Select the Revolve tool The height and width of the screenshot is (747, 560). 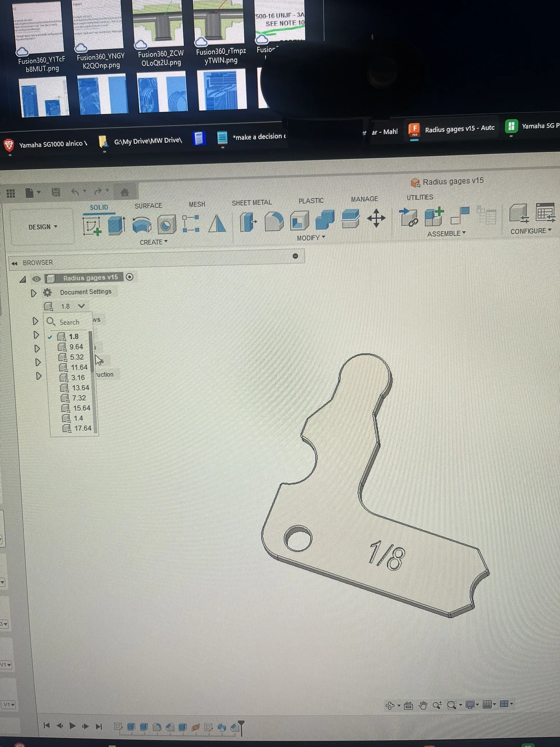point(141,225)
